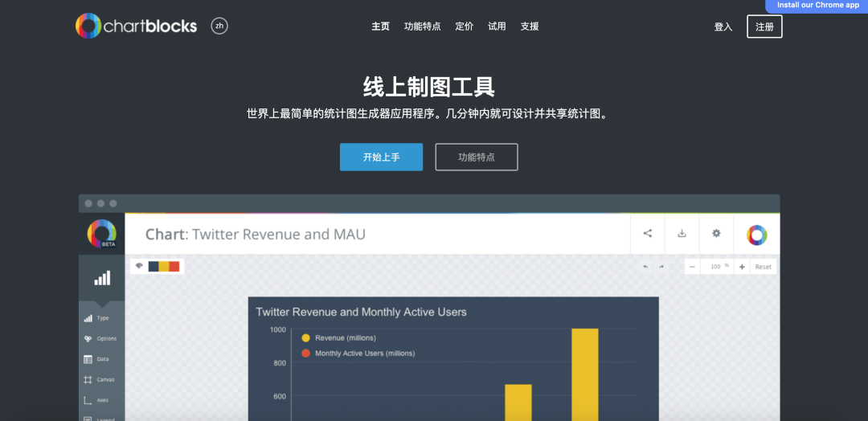The image size is (868, 421).
Task: Go to the 主页 nav item
Action: point(380,27)
